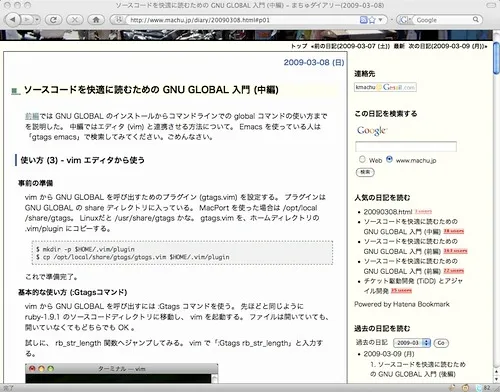Click the Forward arrow button

tap(27, 20)
